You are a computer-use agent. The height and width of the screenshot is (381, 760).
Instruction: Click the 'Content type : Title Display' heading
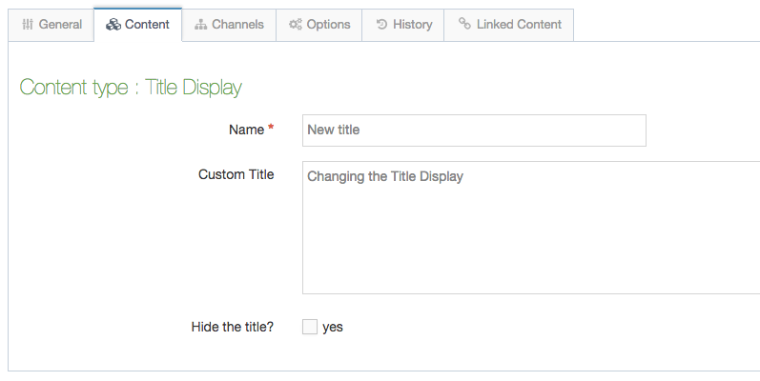130,88
